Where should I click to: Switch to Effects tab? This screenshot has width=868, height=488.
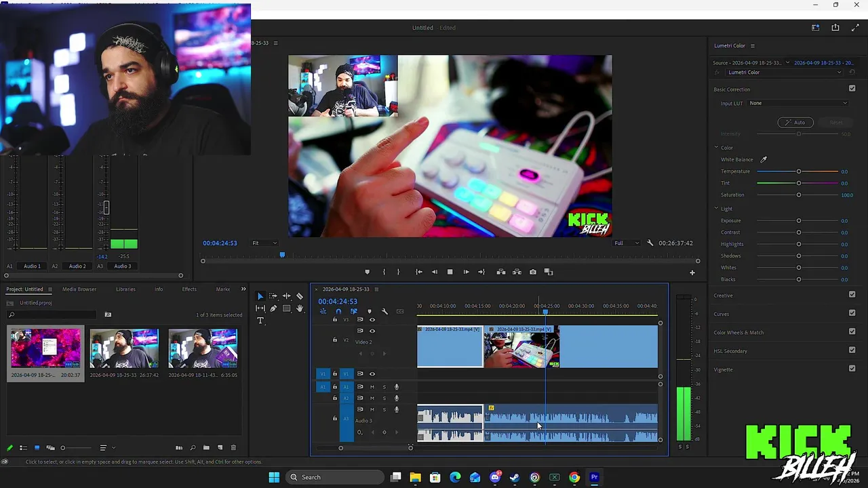coord(189,289)
